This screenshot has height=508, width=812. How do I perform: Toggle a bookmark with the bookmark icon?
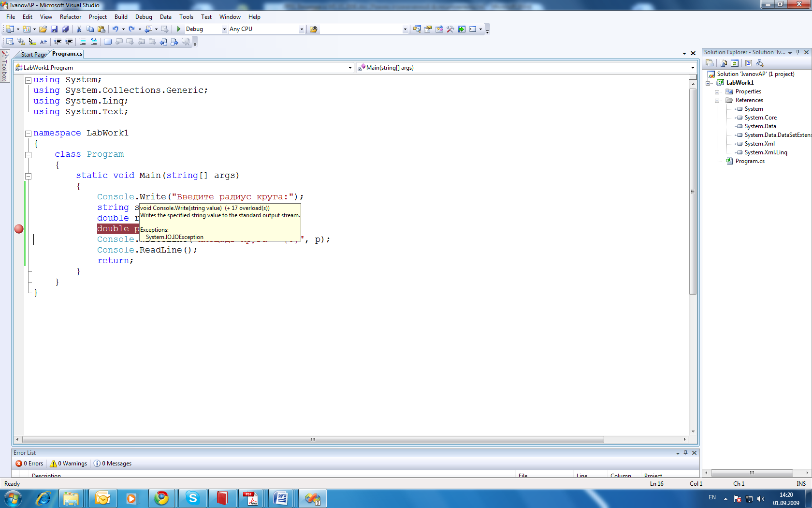pos(107,42)
